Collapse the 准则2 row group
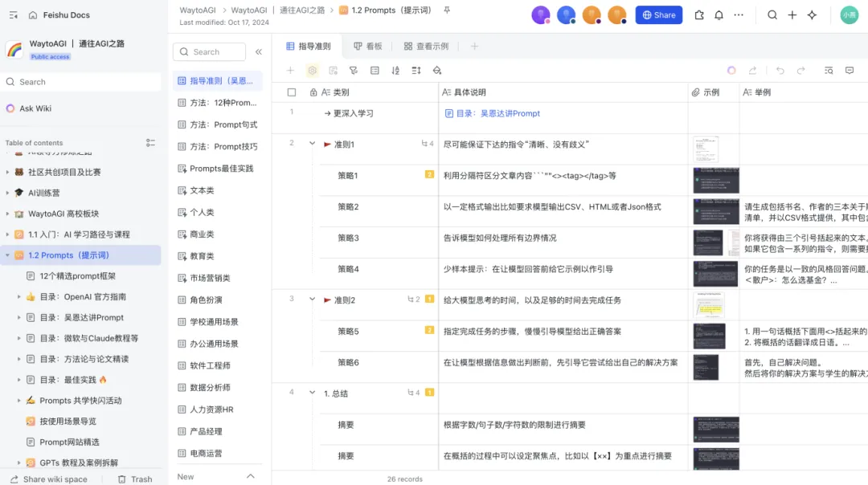 click(x=312, y=300)
